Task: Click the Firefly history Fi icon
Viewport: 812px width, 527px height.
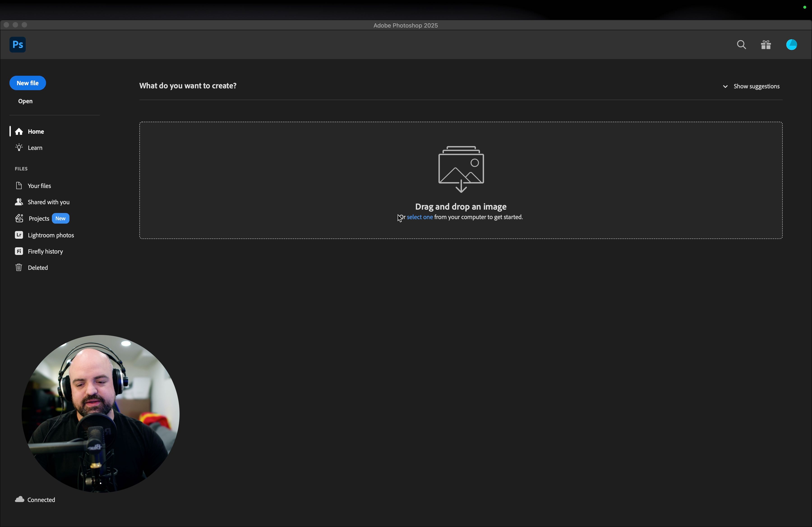Action: (19, 252)
